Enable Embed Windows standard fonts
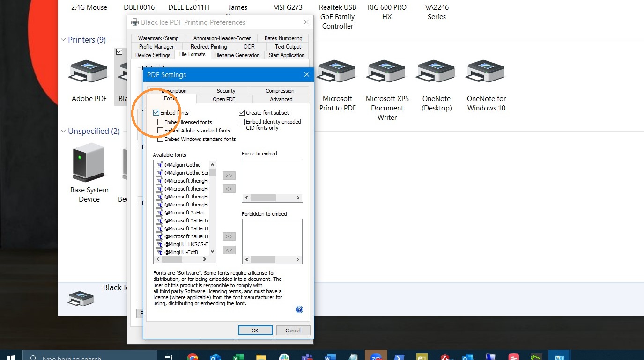The height and width of the screenshot is (360, 644). tap(161, 139)
